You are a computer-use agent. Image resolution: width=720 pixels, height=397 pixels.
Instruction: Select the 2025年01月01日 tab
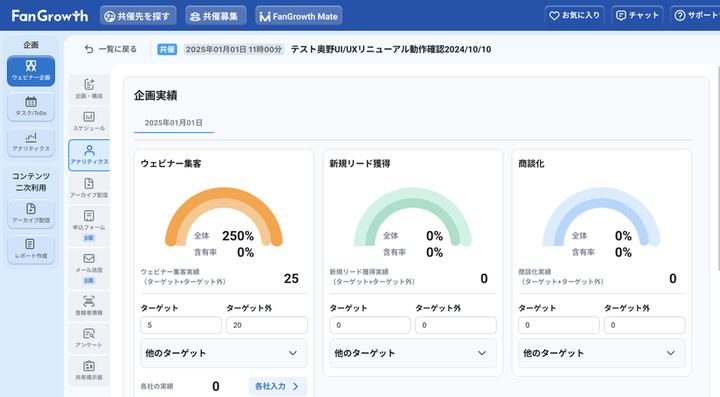(x=174, y=123)
